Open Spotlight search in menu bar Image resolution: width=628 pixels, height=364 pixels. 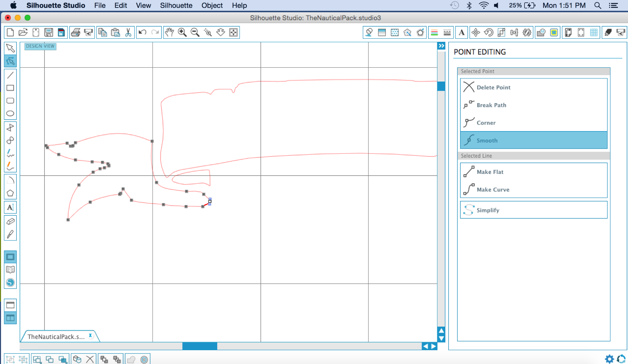pyautogui.click(x=598, y=5)
